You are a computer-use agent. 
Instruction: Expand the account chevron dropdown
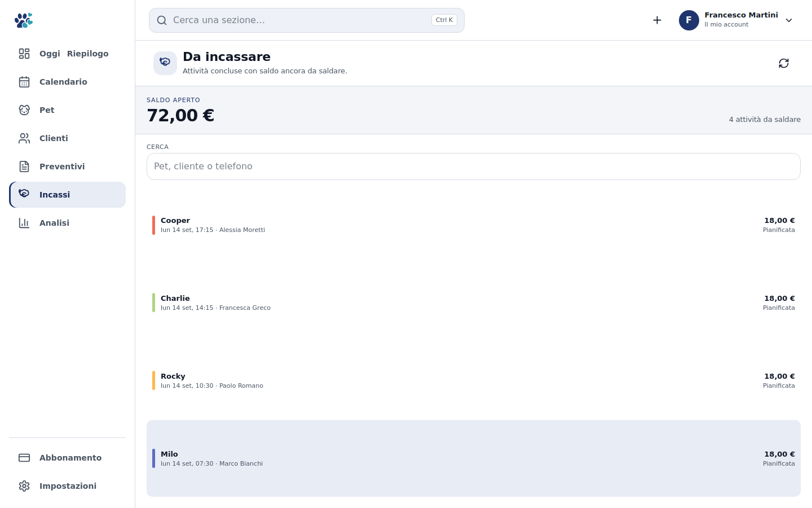pyautogui.click(x=789, y=20)
